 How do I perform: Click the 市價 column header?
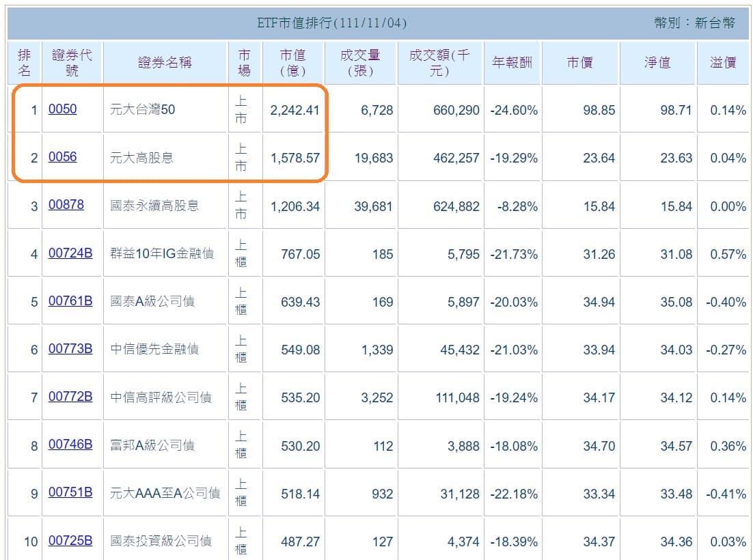(x=580, y=61)
